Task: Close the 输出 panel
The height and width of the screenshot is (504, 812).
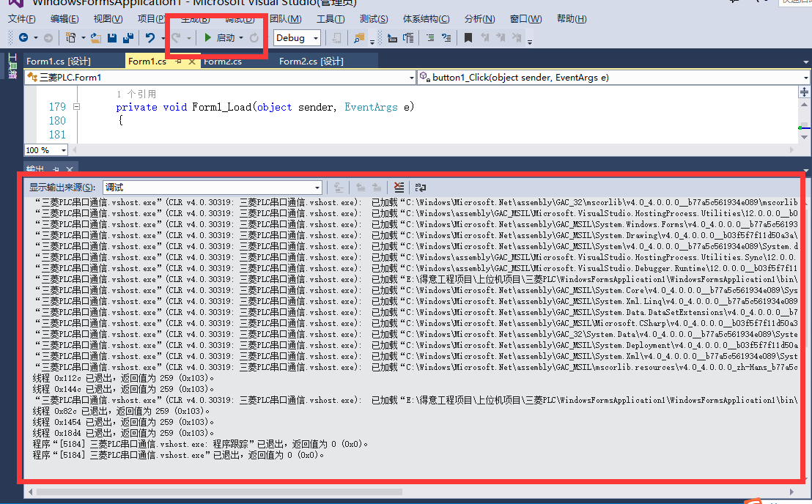Action: 70,169
